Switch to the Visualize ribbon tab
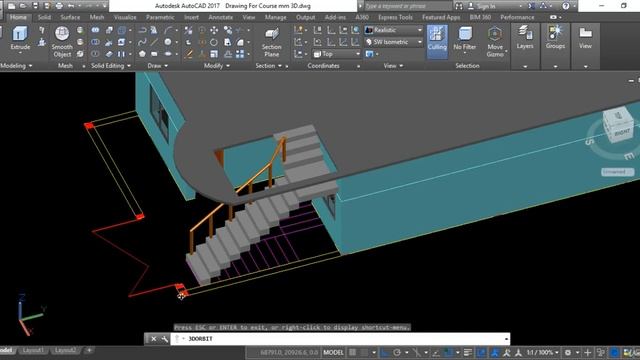 coord(125,17)
